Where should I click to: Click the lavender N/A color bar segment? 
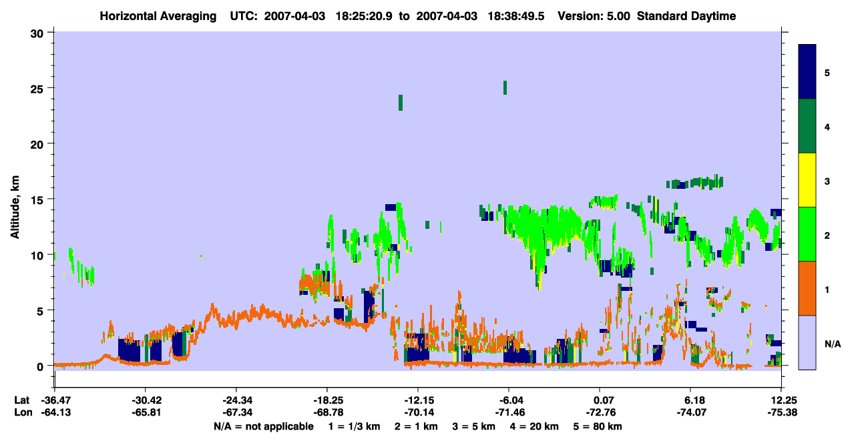(x=807, y=342)
